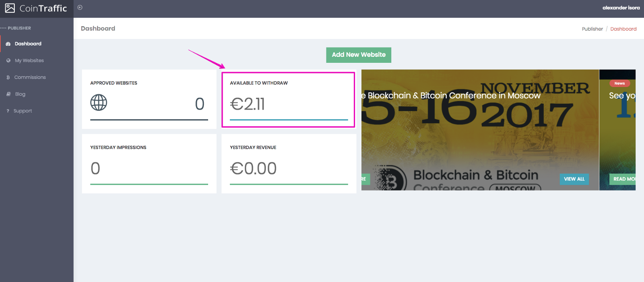Click the bitcoin icon beside Commissions
Viewport: 644px width, 282px height.
(x=8, y=77)
